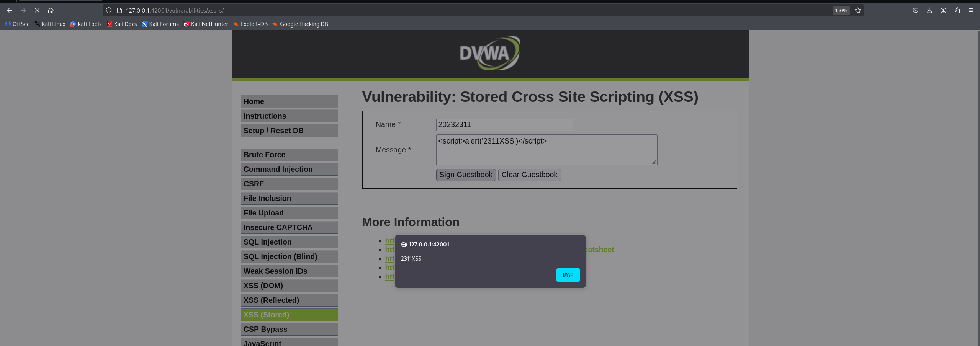Open the CSP Bypass page
Screen dimensions: 980x346
(x=289, y=329)
